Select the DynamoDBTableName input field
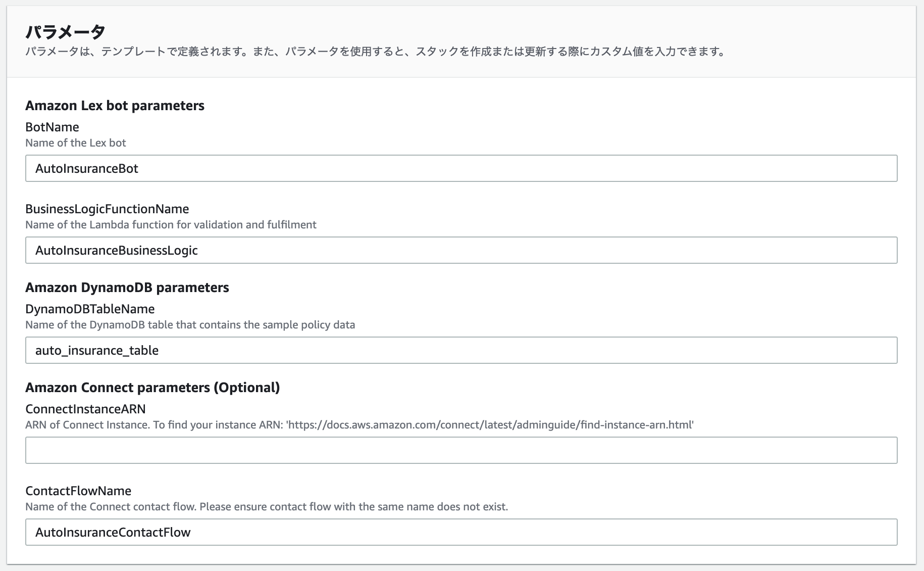Screen dimensions: 924x571 461,350
